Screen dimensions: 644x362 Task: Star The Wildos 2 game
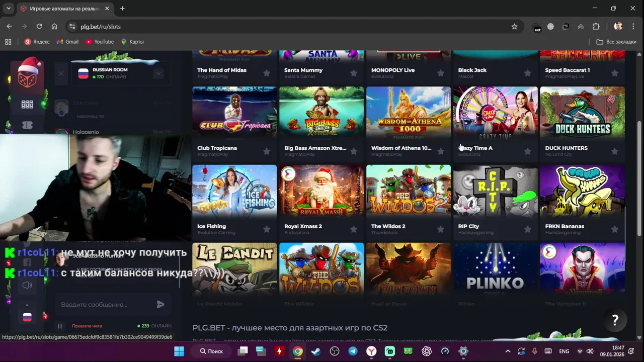click(441, 229)
